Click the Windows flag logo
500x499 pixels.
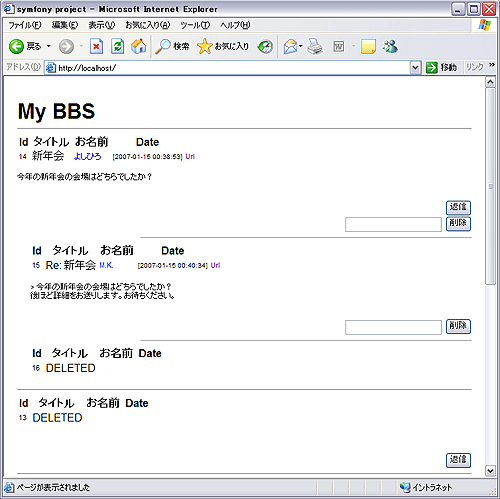click(x=484, y=25)
